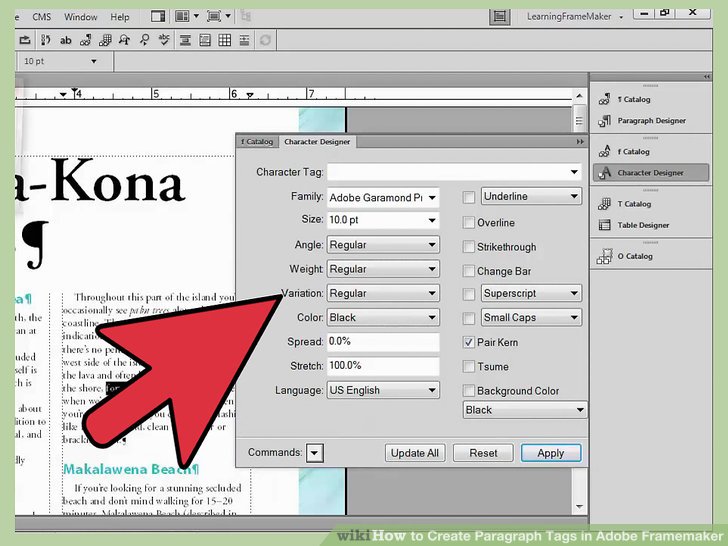The width and height of the screenshot is (728, 546).
Task: Expand the Weight dropdown
Action: [x=383, y=269]
